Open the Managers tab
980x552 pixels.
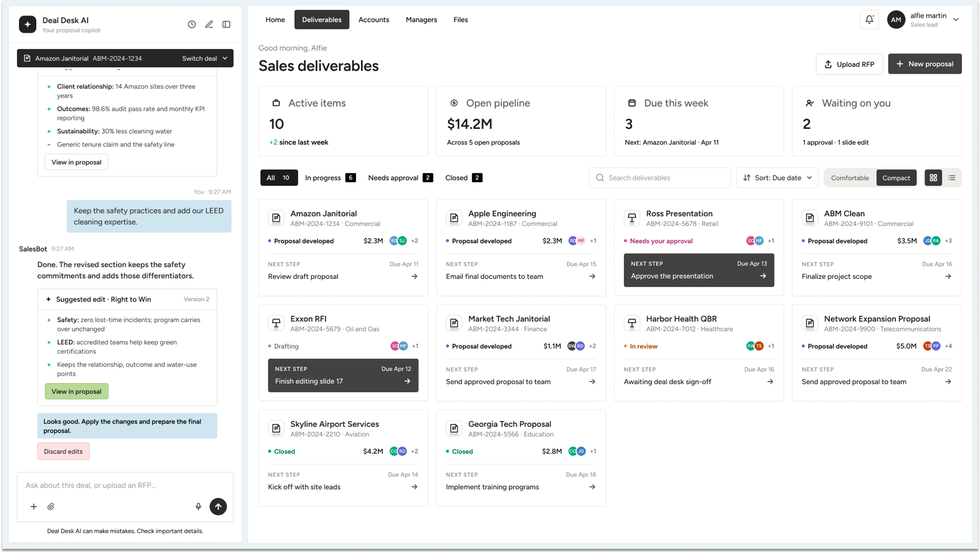click(x=421, y=20)
